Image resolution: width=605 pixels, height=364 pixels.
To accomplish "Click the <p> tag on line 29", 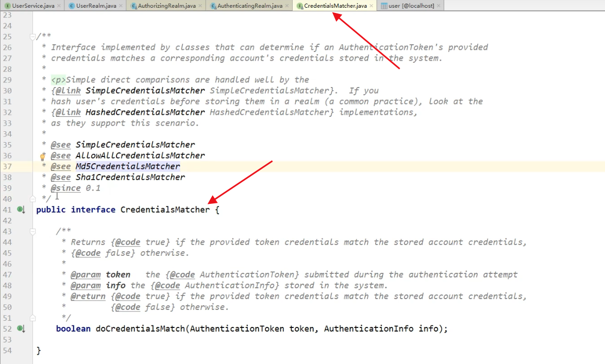I will (58, 80).
